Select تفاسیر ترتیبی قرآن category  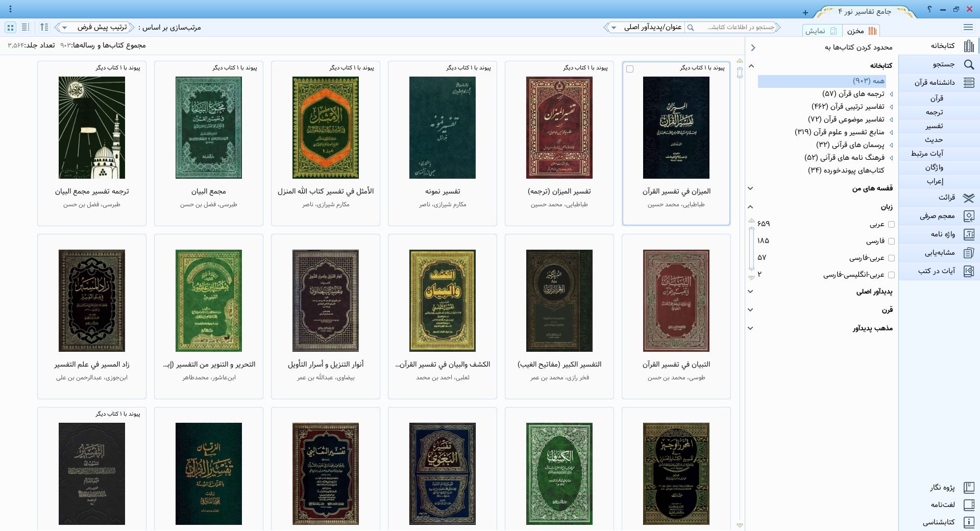[x=848, y=107]
